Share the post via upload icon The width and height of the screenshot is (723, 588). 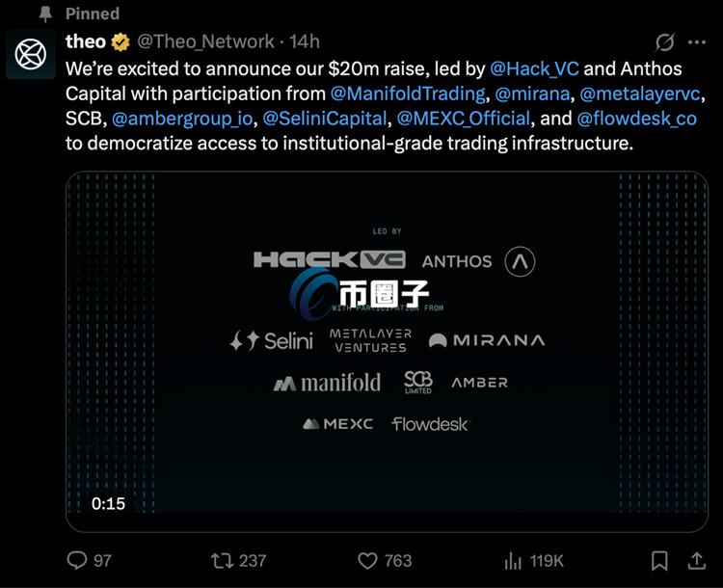[x=694, y=560]
